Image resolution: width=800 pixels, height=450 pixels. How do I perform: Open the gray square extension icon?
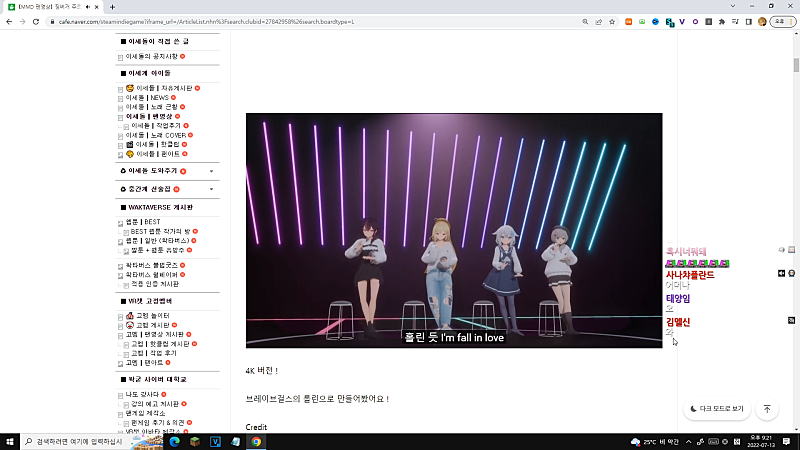click(x=709, y=22)
